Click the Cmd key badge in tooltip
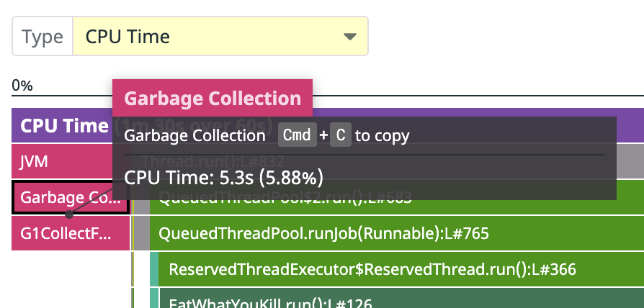The image size is (644, 308). point(298,135)
